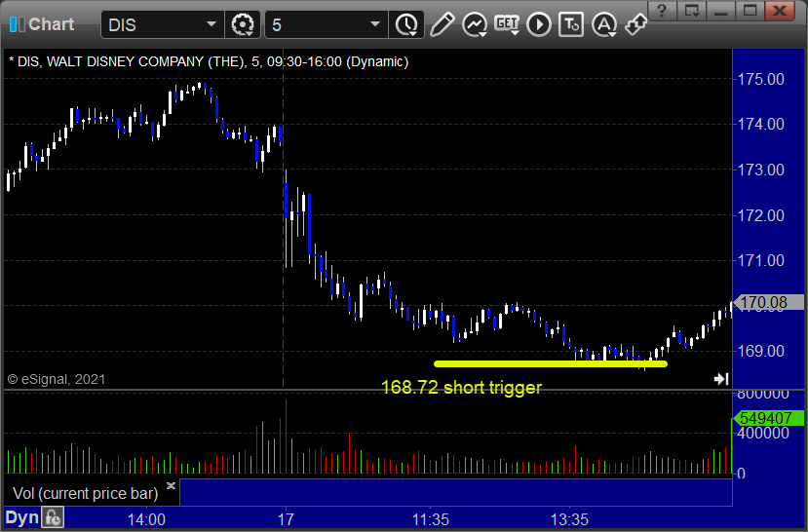Click the fc lock icon beside Dyn
The height and width of the screenshot is (532, 808).
53,517
